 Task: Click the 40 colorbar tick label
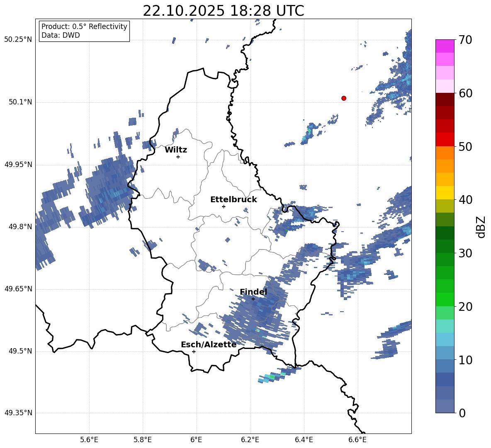pos(465,200)
